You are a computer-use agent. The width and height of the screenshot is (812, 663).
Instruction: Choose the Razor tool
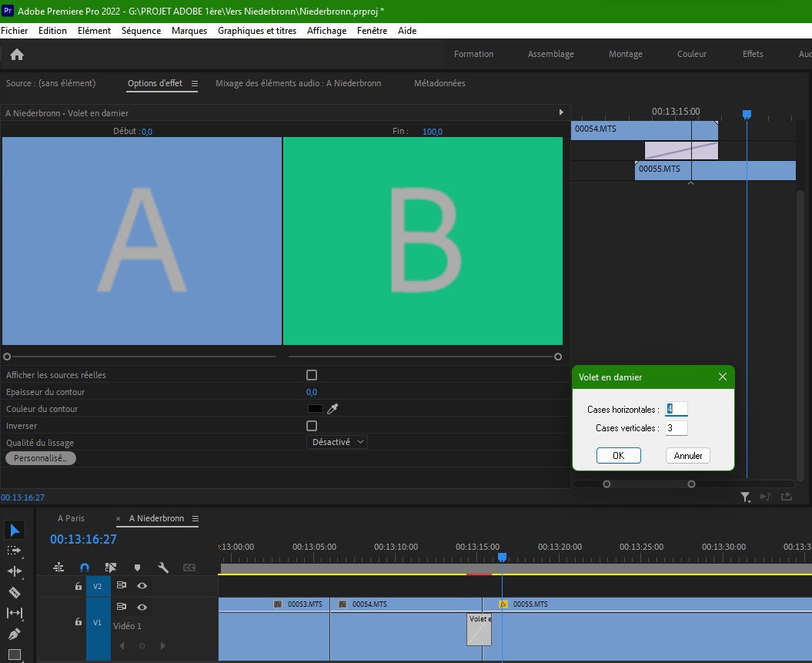click(15, 592)
